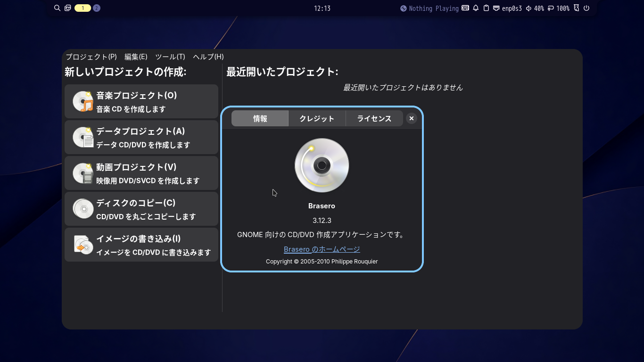Click the GNOME 向けの CD/DVD description text
Screen dimensions: 644x362
coord(322,234)
